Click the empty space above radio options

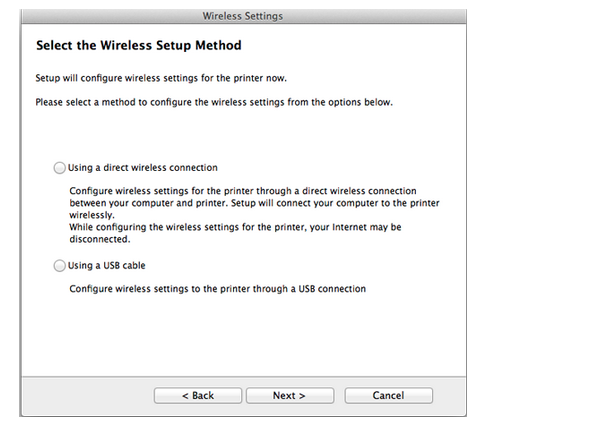tap(244, 134)
